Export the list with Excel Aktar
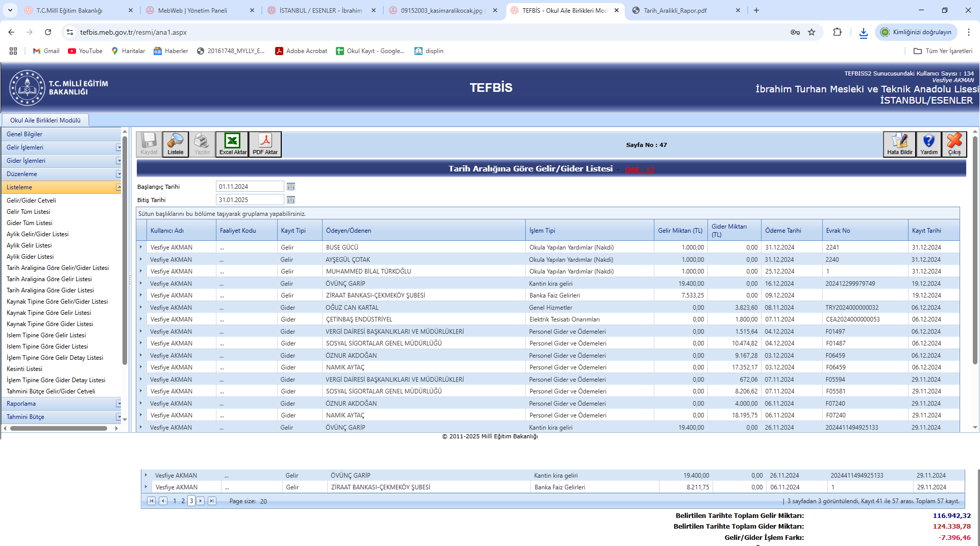Image resolution: width=980 pixels, height=546 pixels. pyautogui.click(x=232, y=144)
